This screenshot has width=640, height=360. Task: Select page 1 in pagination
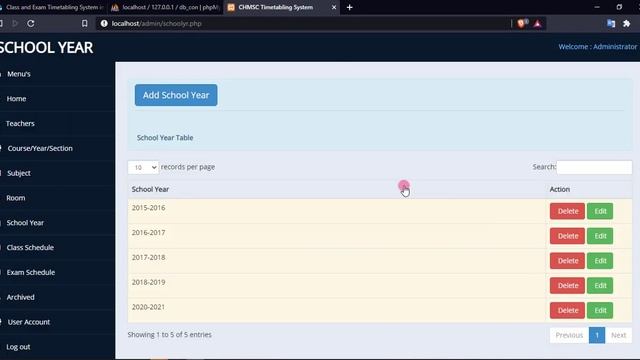597,335
